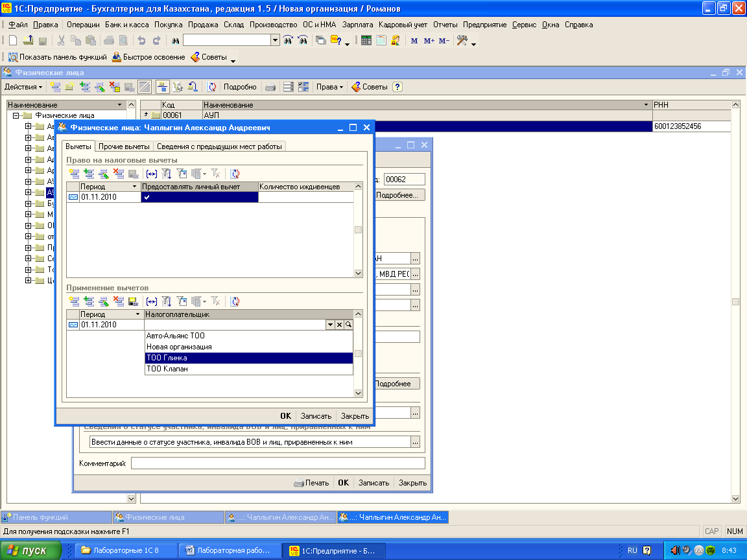747x560 pixels.
Task: Open Период column dropdown in Применение вычетов
Action: [x=137, y=314]
